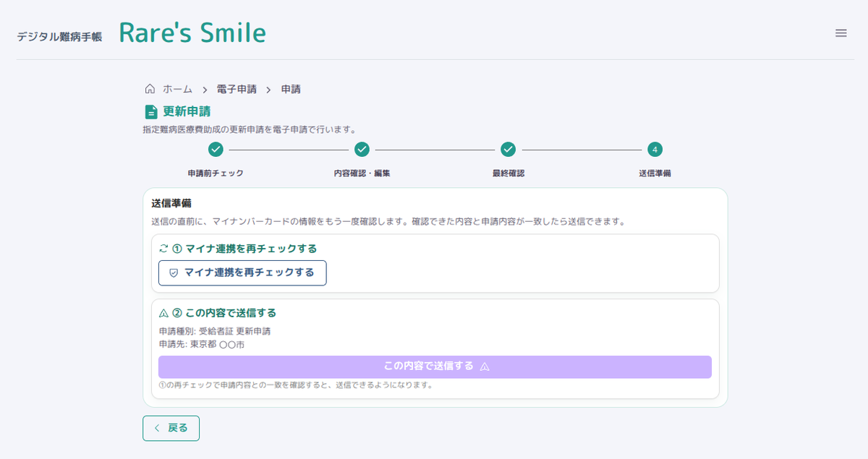Click the warning icon inside submit button
The image size is (868, 459).
click(x=485, y=366)
